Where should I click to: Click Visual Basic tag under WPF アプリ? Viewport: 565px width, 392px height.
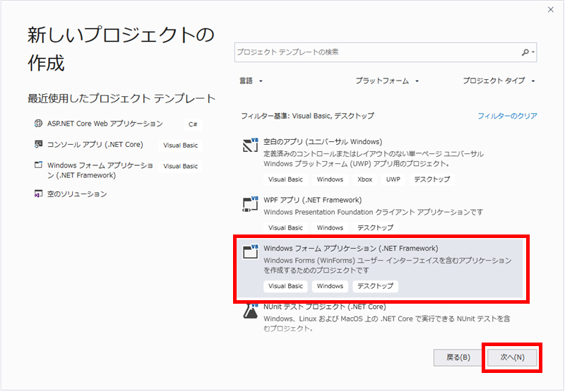285,227
